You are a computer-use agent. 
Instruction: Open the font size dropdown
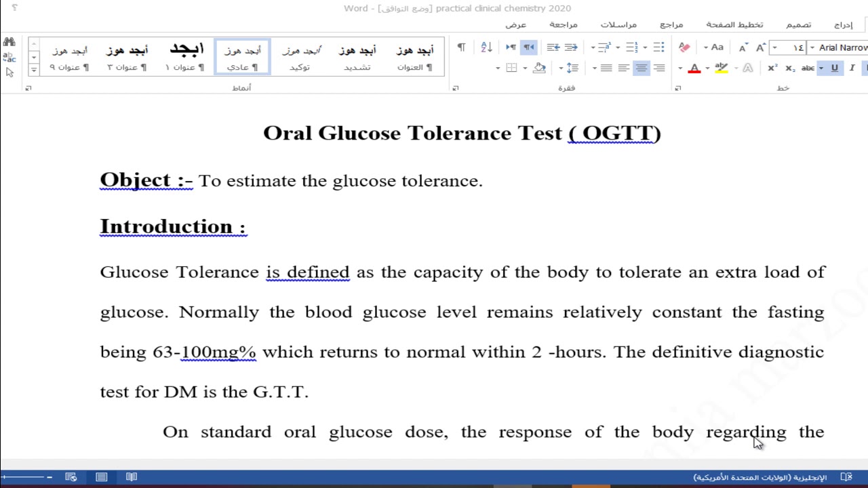pos(774,47)
